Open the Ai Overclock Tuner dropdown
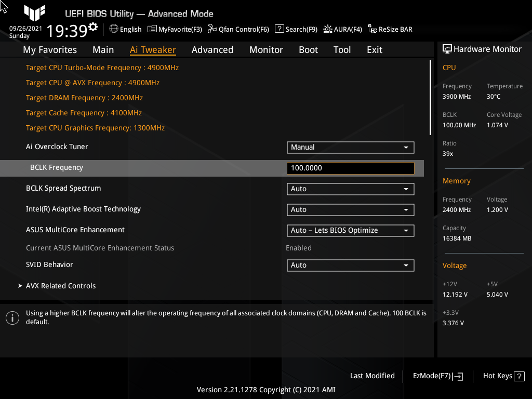532x399 pixels. click(x=350, y=147)
